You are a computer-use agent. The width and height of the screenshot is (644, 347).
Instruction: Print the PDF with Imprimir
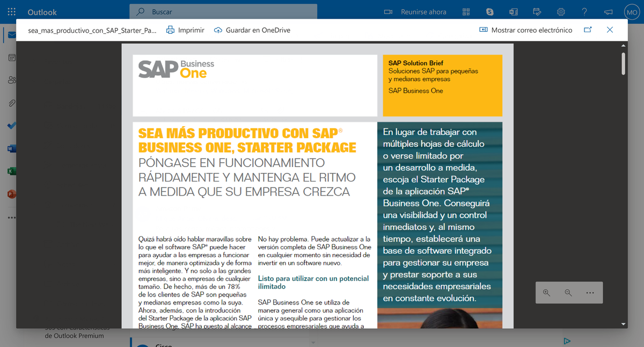[x=185, y=30]
